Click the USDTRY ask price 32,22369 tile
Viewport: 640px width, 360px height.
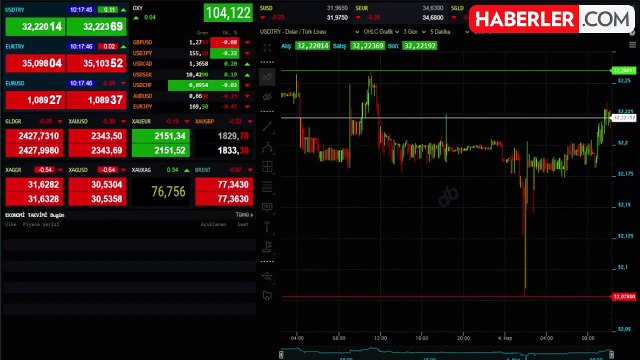pos(96,27)
